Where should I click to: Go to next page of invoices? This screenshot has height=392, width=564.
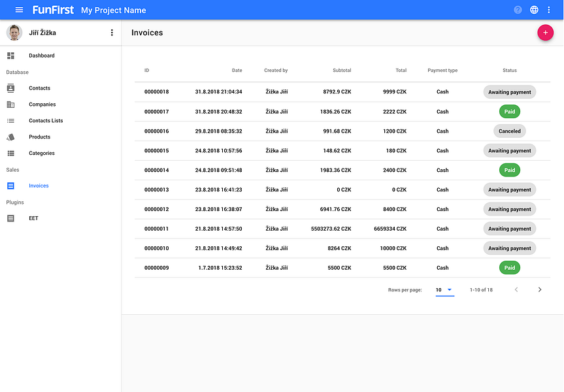pos(540,289)
